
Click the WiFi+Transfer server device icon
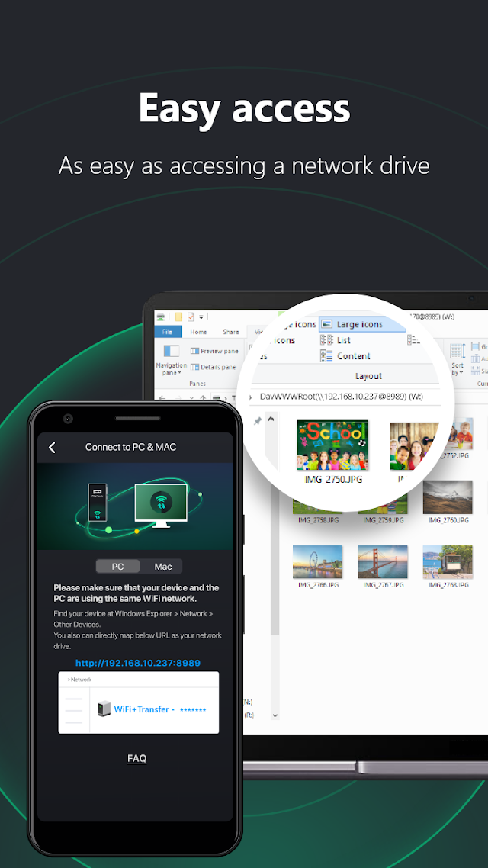(104, 709)
